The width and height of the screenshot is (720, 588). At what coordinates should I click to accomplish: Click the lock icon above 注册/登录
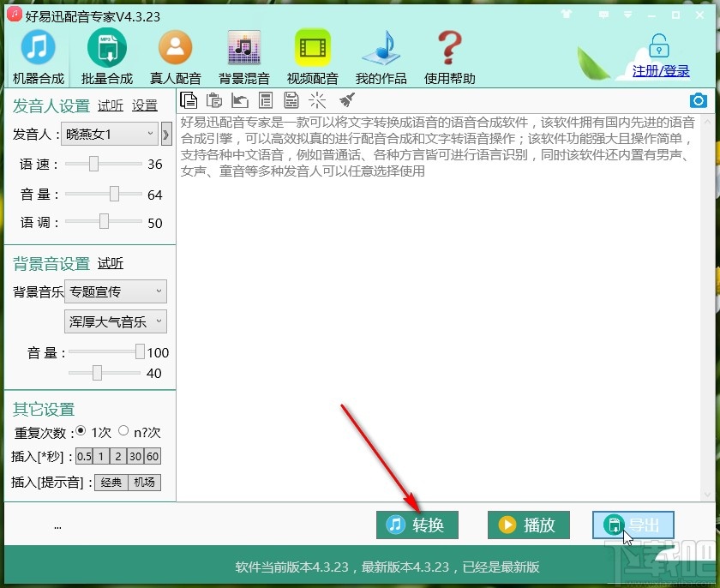point(659,46)
